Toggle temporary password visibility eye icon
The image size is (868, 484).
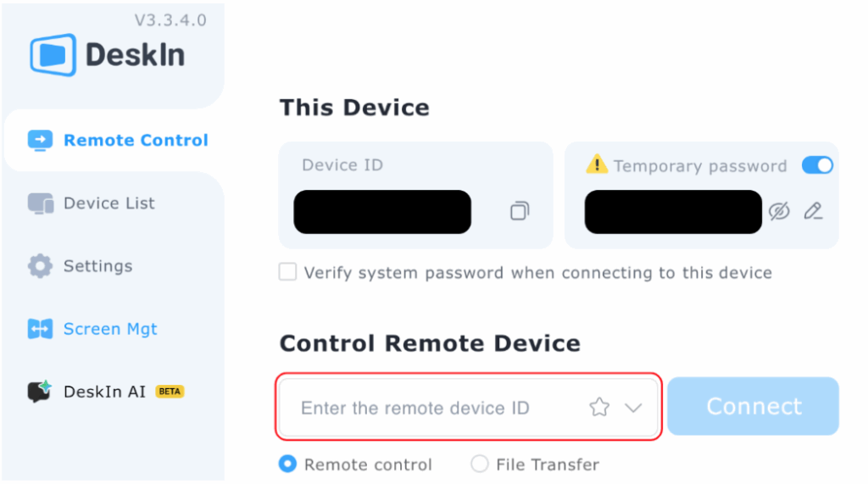(x=779, y=211)
